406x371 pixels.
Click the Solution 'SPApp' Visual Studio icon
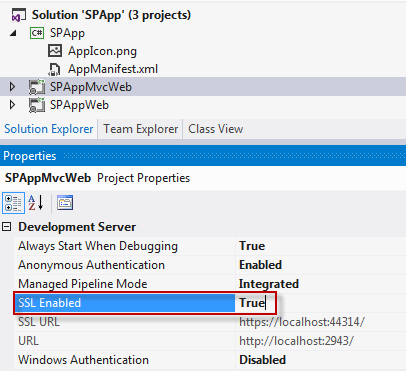pyautogui.click(x=19, y=15)
